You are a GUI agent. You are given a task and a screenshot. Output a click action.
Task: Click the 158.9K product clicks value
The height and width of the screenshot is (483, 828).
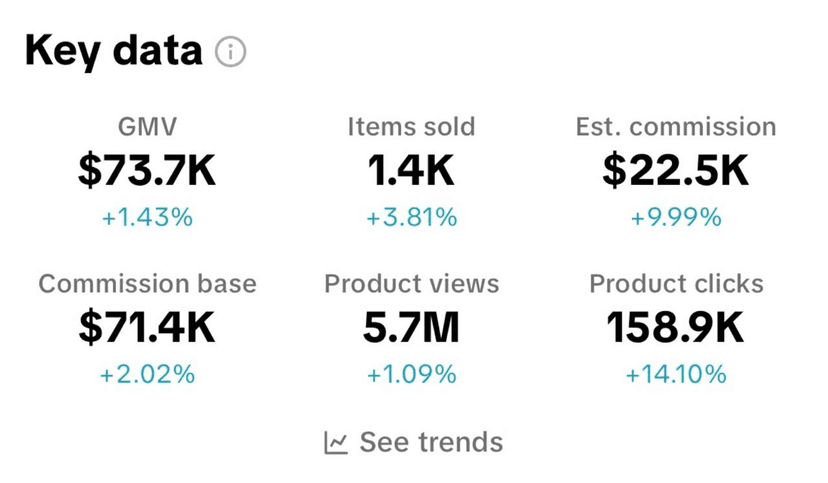click(676, 328)
